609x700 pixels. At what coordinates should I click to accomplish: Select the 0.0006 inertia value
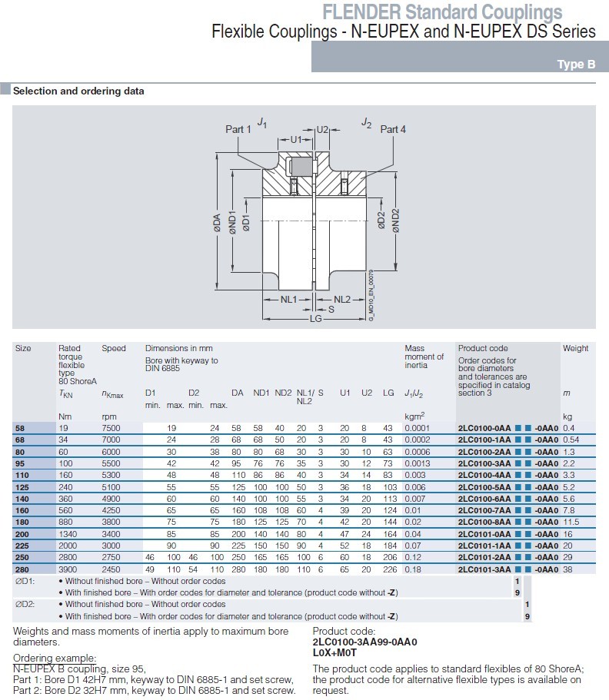tap(418, 452)
